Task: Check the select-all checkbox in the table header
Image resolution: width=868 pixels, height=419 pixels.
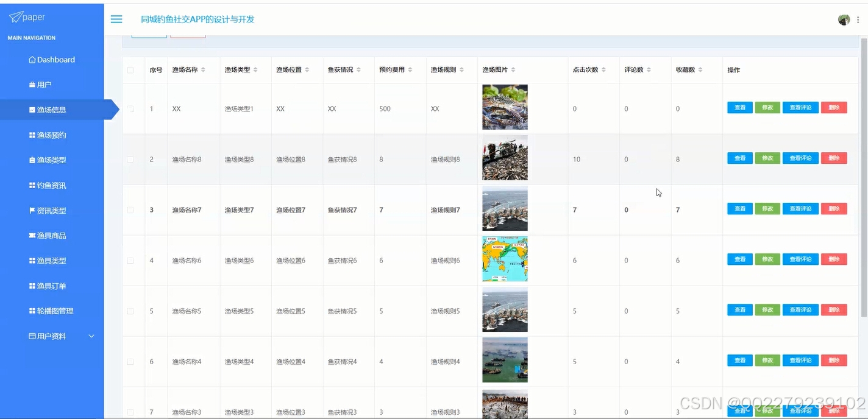Action: (132, 70)
